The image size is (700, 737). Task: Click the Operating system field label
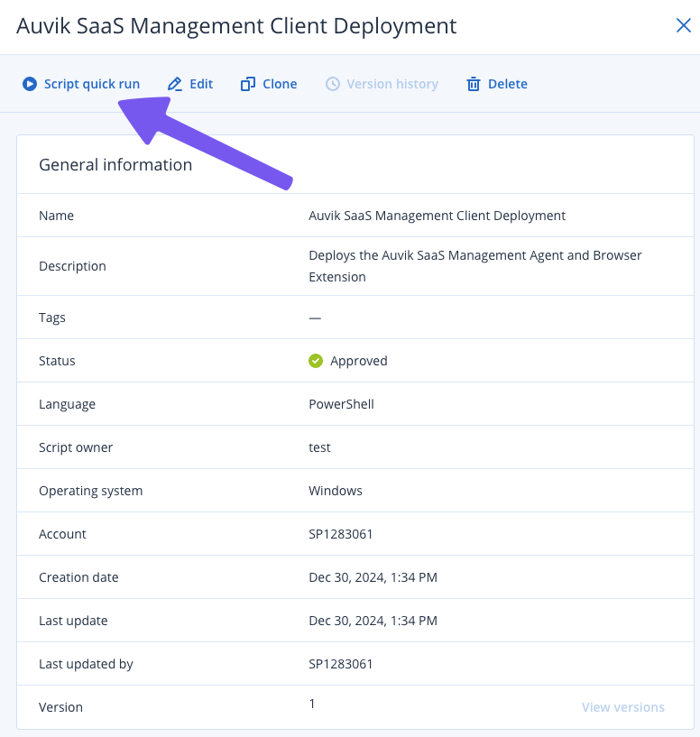(x=91, y=491)
